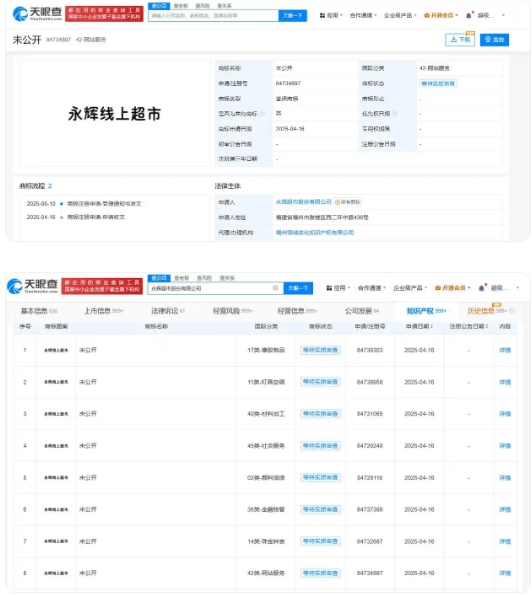
Task: Sort the table by 注册公告日期 column
Action: [x=469, y=326]
